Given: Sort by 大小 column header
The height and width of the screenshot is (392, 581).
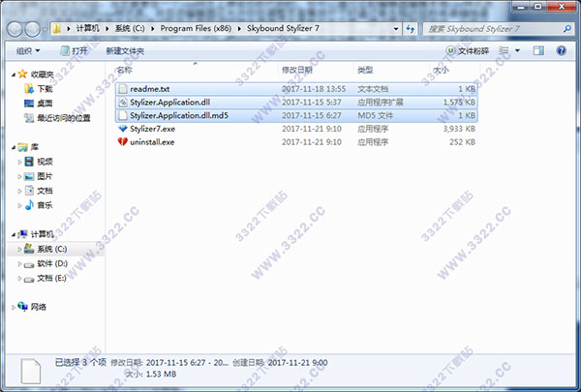Looking at the screenshot, I should 441,70.
